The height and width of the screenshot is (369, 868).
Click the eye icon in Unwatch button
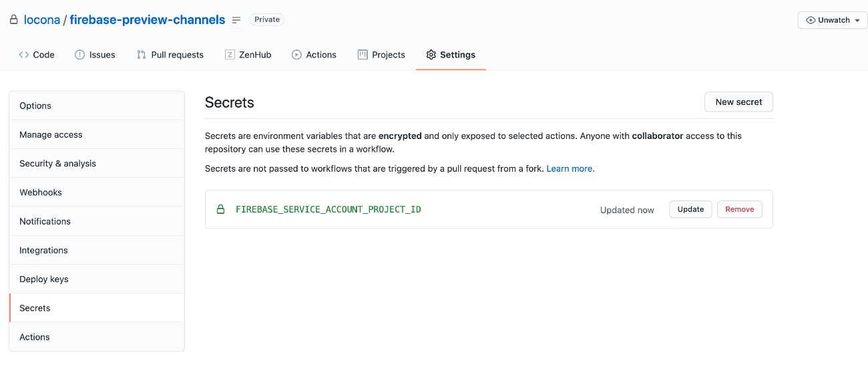pos(811,20)
